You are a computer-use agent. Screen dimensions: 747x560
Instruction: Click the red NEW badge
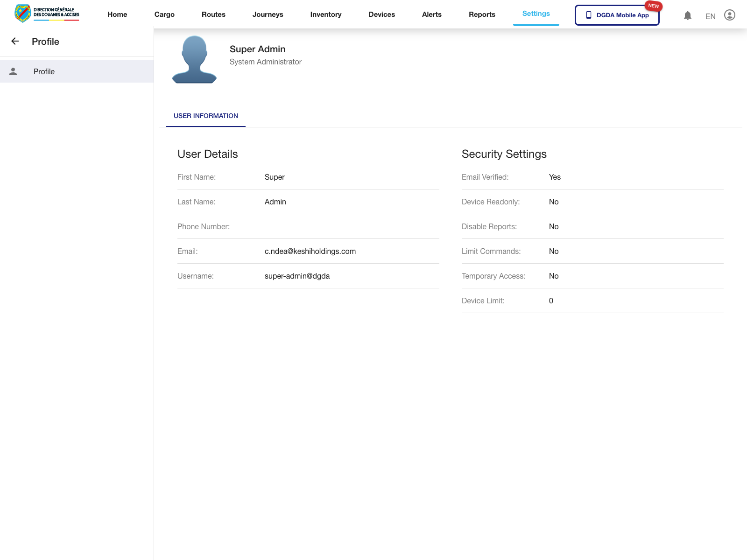[x=654, y=6]
